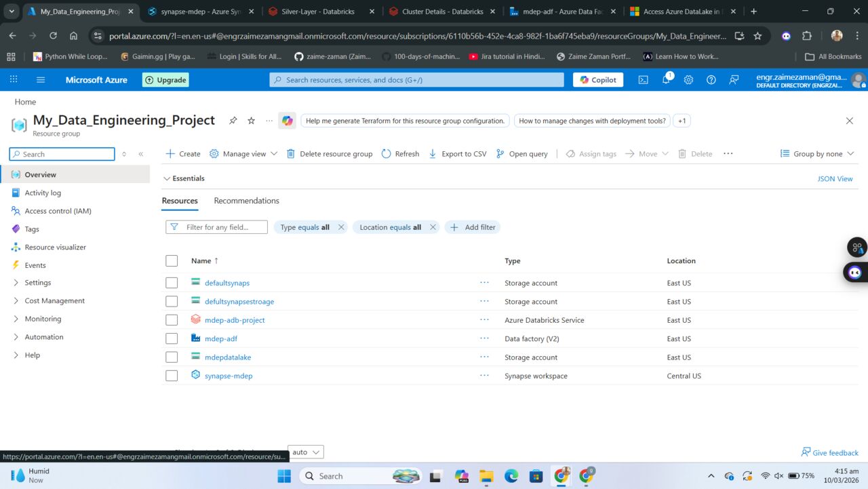Expand the Essentials section
Image resolution: width=868 pixels, height=489 pixels.
pos(184,178)
